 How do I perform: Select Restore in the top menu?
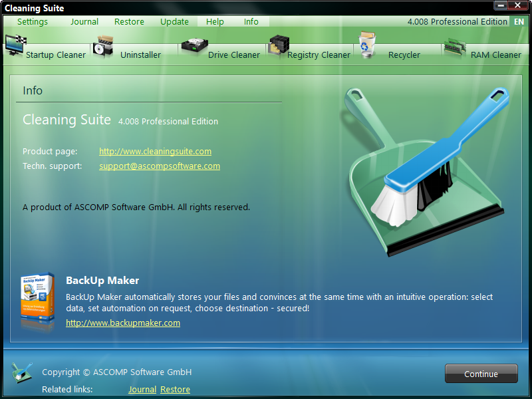[129, 22]
